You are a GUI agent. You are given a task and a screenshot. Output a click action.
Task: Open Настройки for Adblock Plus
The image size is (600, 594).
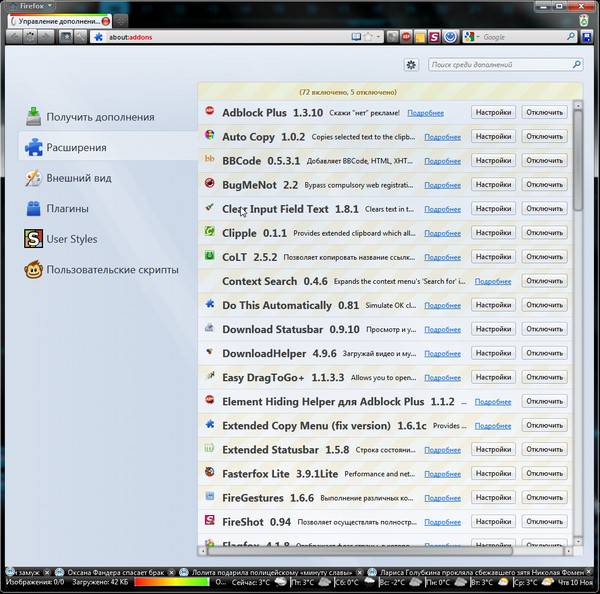pyautogui.click(x=493, y=113)
